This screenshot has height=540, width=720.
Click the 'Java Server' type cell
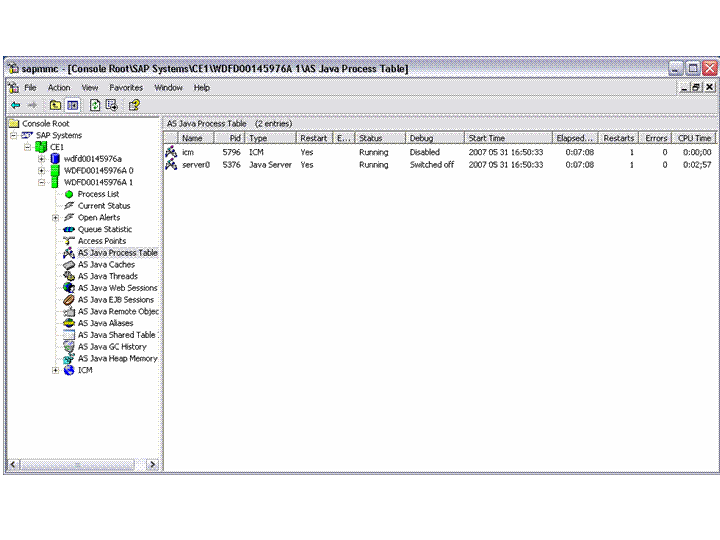coord(270,164)
